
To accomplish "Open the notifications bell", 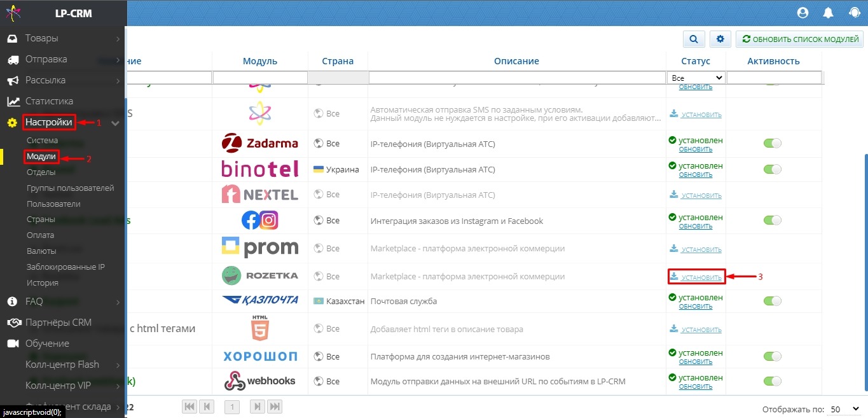I will 829,13.
